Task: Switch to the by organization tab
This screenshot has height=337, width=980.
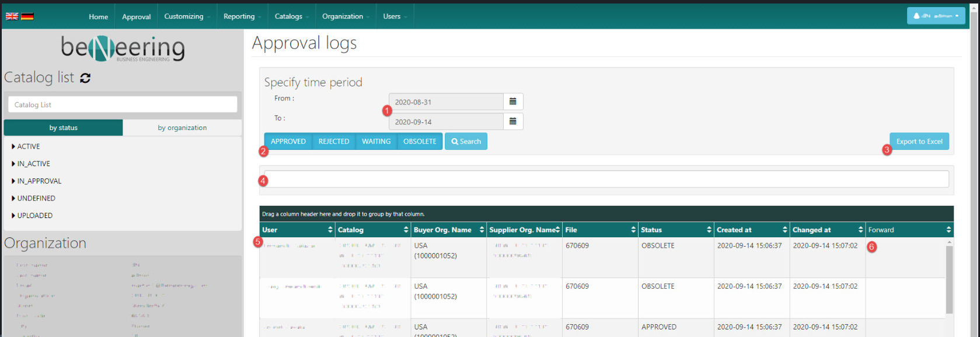Action: (x=182, y=128)
